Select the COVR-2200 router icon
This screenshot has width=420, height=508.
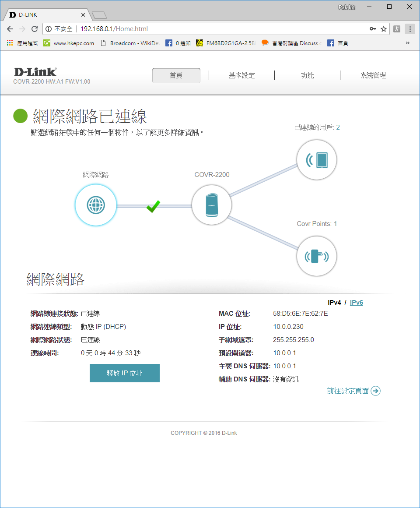point(212,205)
